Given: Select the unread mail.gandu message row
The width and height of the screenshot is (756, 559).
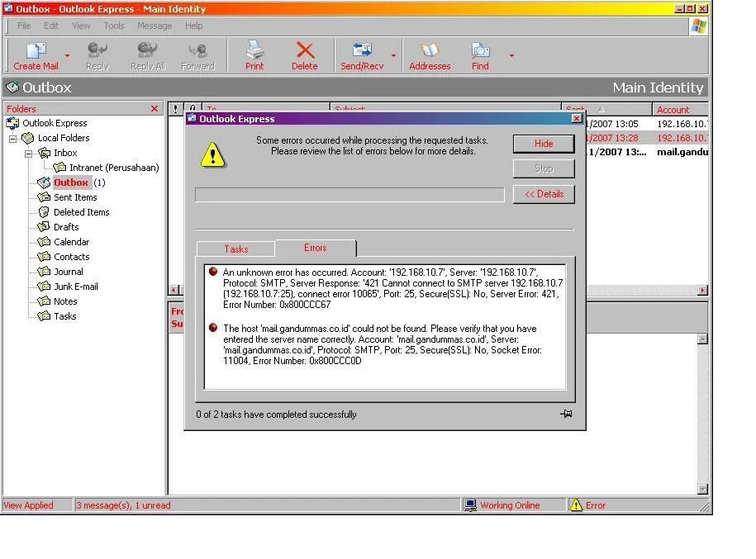Looking at the screenshot, I should click(x=646, y=152).
